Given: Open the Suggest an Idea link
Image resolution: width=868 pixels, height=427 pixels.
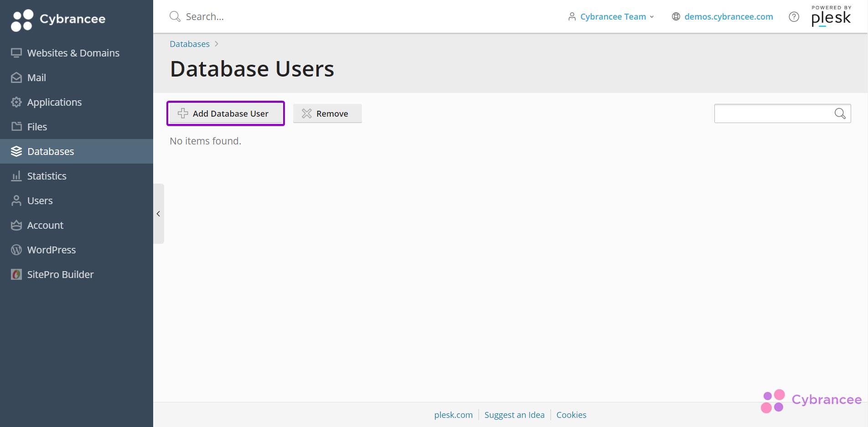Looking at the screenshot, I should pyautogui.click(x=514, y=415).
